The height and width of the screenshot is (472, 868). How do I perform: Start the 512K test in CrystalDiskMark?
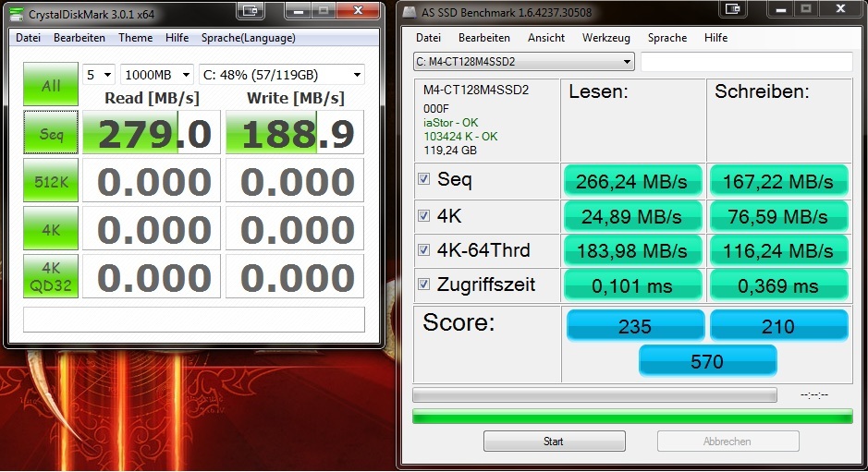(51, 180)
